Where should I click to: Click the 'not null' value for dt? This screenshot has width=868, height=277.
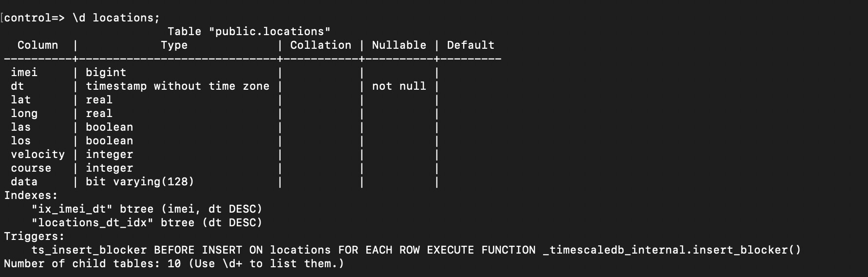pyautogui.click(x=399, y=86)
